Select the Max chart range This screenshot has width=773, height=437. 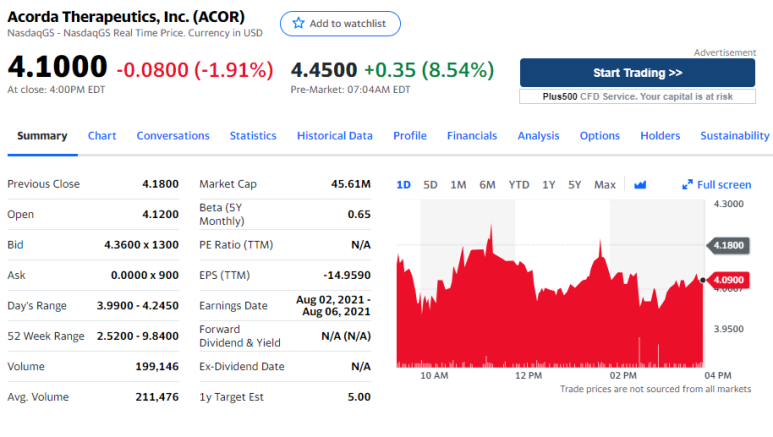point(604,185)
